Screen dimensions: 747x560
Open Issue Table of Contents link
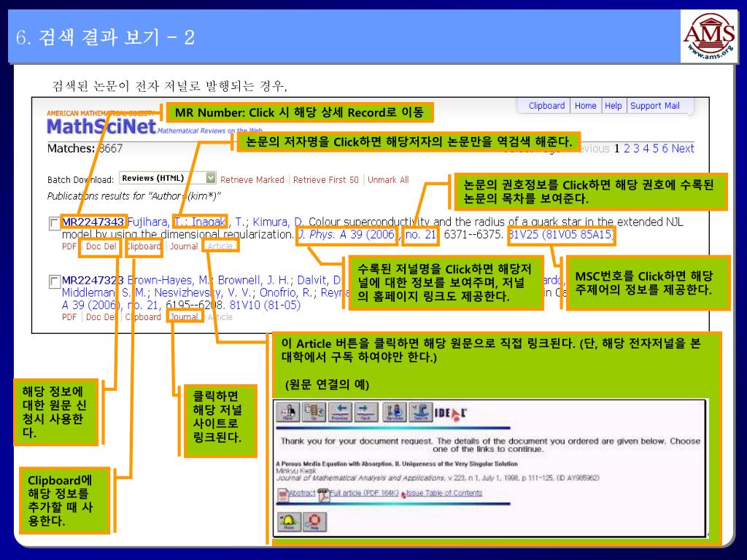click(x=444, y=493)
